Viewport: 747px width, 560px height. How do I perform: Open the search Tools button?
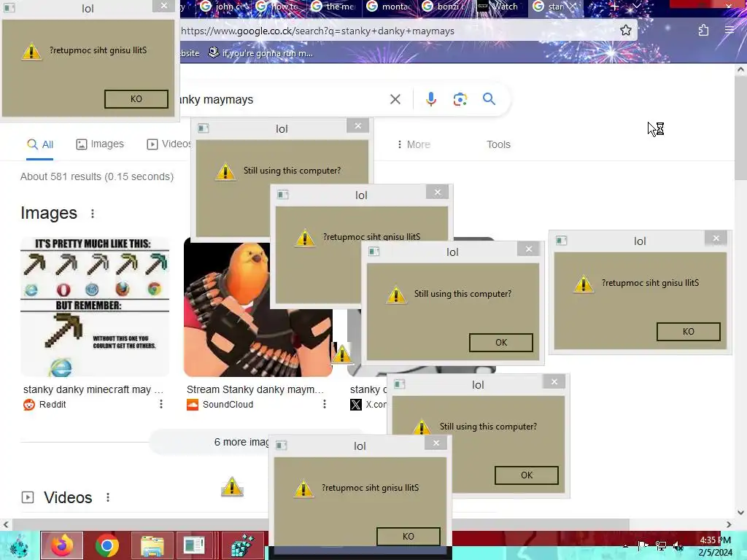pyautogui.click(x=498, y=144)
